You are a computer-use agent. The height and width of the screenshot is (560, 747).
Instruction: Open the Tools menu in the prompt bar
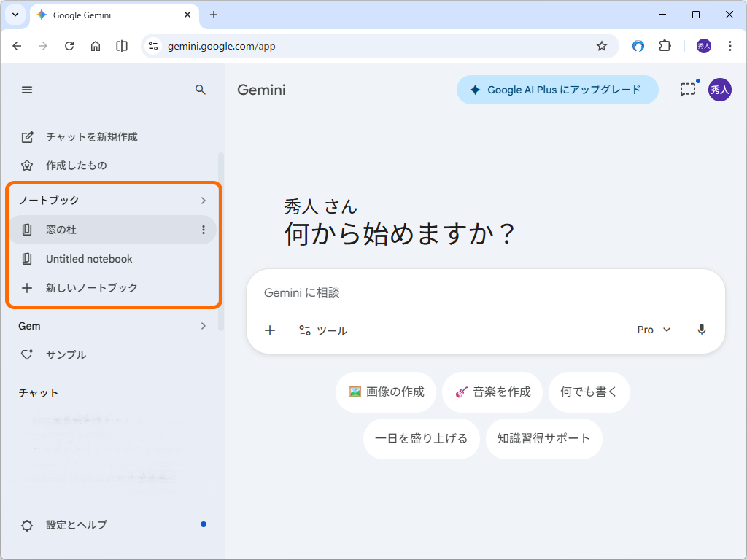tap(324, 330)
